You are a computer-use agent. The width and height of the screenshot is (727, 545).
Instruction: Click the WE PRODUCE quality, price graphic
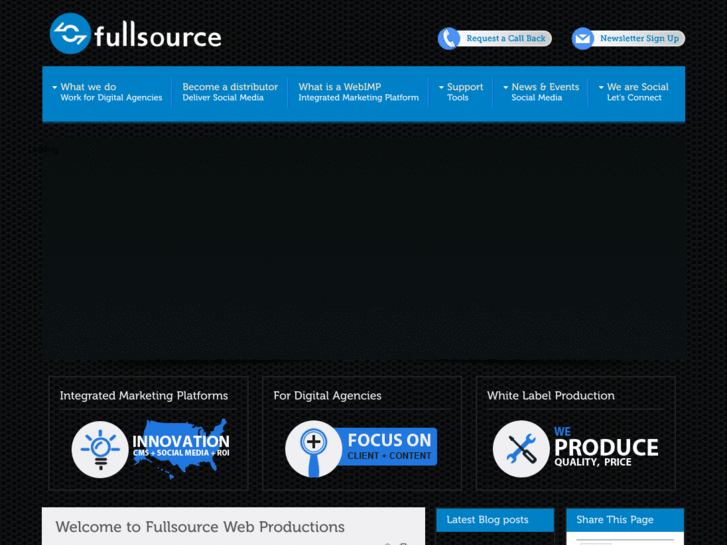click(606, 447)
